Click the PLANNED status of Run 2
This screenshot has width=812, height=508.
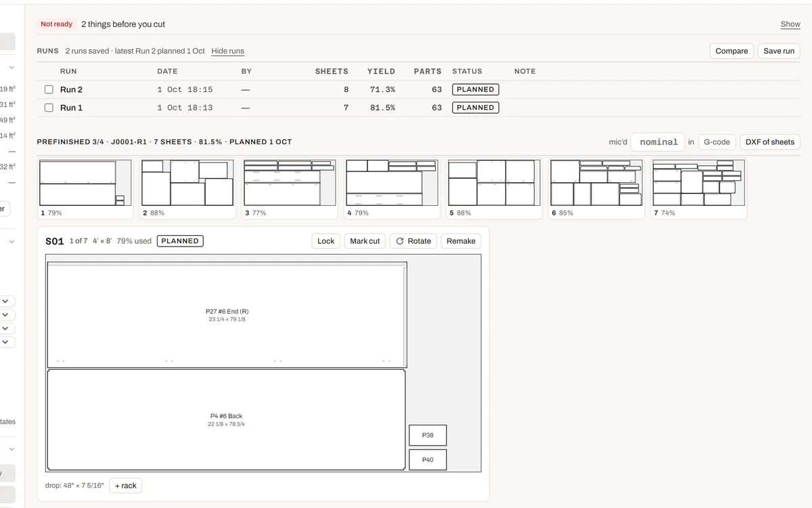(x=476, y=89)
